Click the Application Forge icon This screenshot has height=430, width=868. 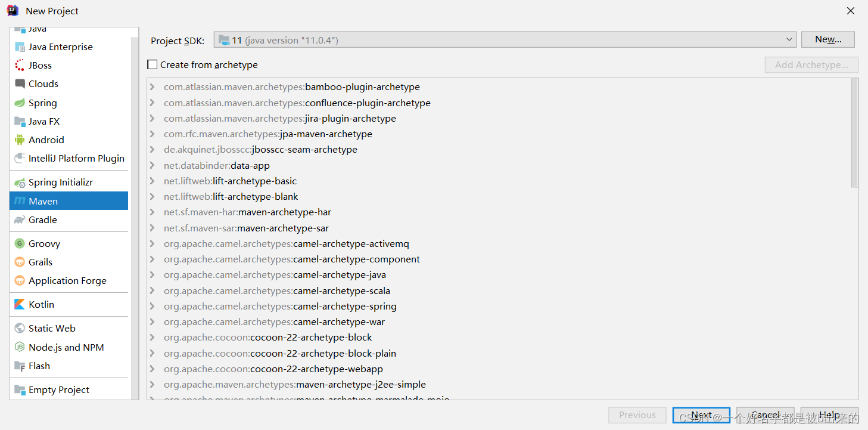[x=20, y=281]
